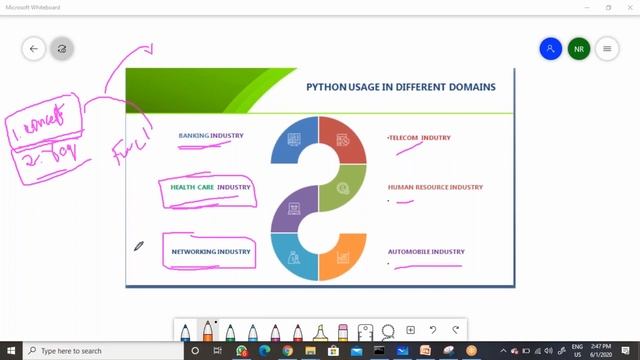Screen dimensions: 640x360
Task: Select the dark blue pen
Action: click(185, 332)
